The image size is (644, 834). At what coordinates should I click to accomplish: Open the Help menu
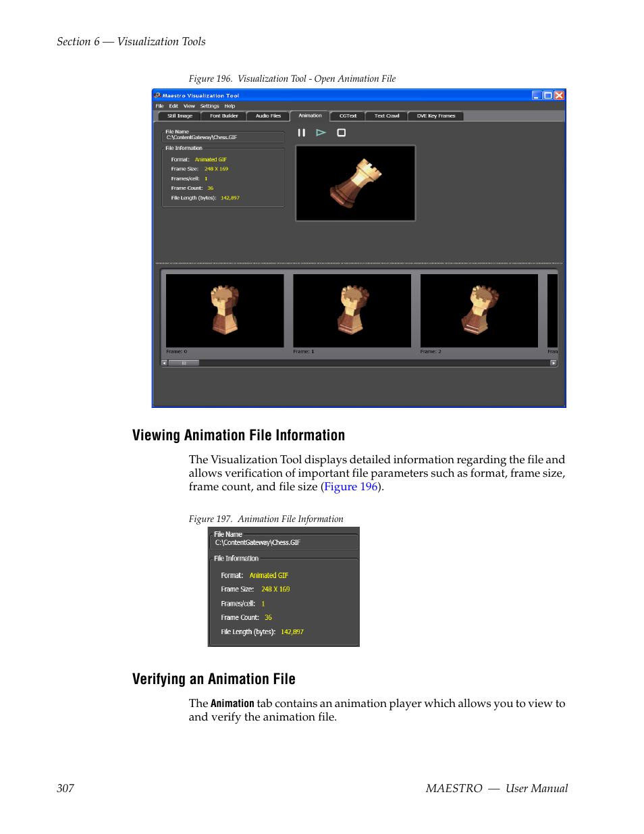230,106
